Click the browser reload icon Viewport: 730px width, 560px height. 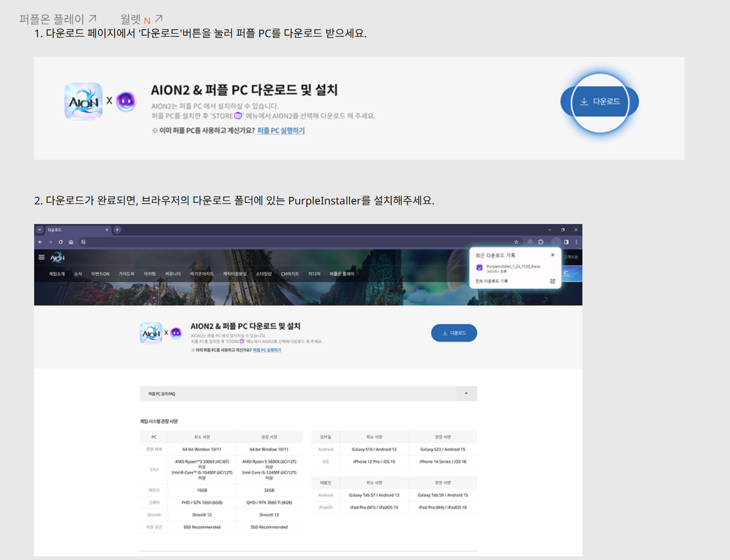click(x=61, y=242)
